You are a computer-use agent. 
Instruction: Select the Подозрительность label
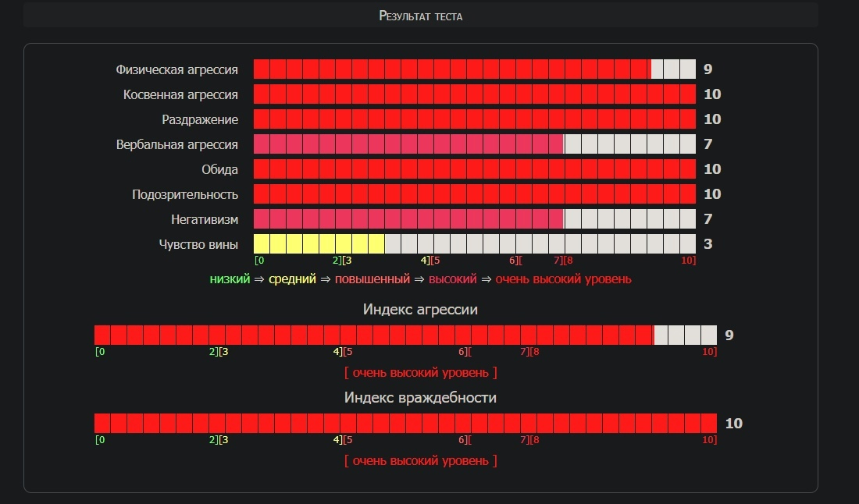click(x=185, y=194)
